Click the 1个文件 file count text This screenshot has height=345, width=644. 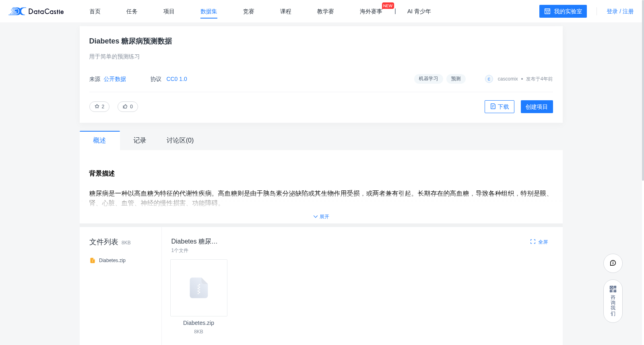click(x=180, y=250)
